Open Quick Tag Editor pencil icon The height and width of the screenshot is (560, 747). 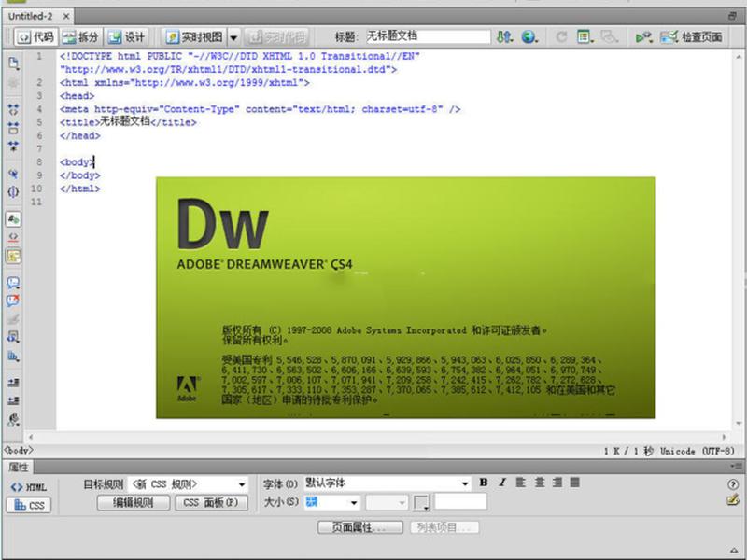pos(733,500)
